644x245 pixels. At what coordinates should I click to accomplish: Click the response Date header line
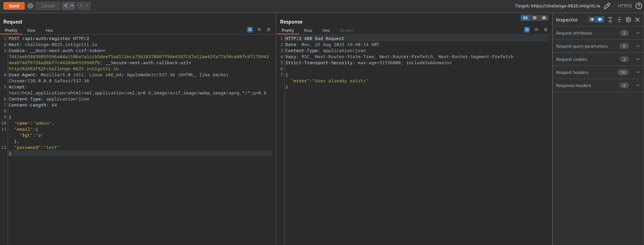pyautogui.click(x=332, y=45)
